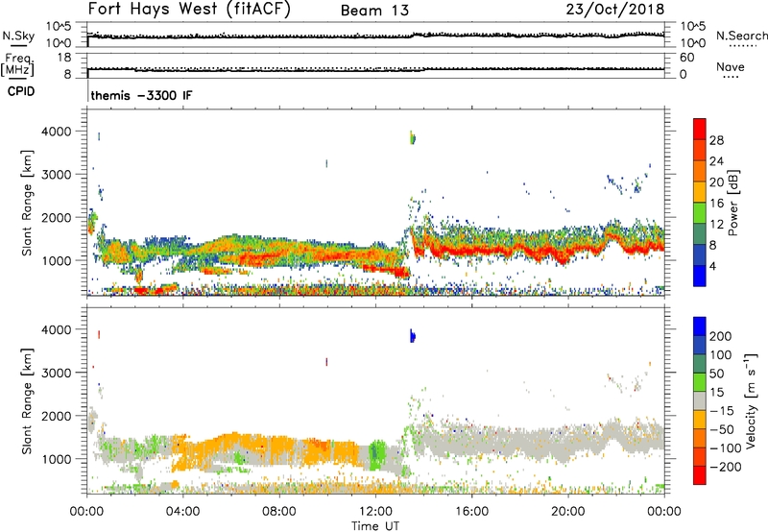Screen dimensions: 768x532
Task: Click the '2000' tick on velocity panel
Action: (x=57, y=416)
